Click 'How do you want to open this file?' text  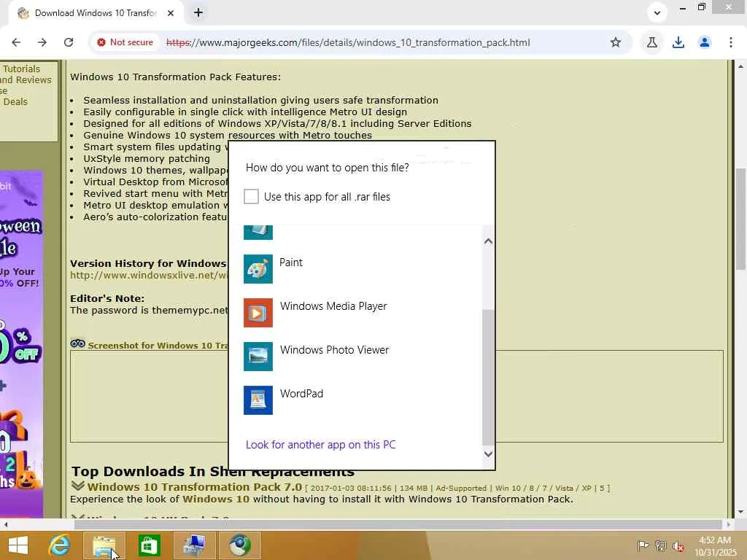click(x=328, y=168)
